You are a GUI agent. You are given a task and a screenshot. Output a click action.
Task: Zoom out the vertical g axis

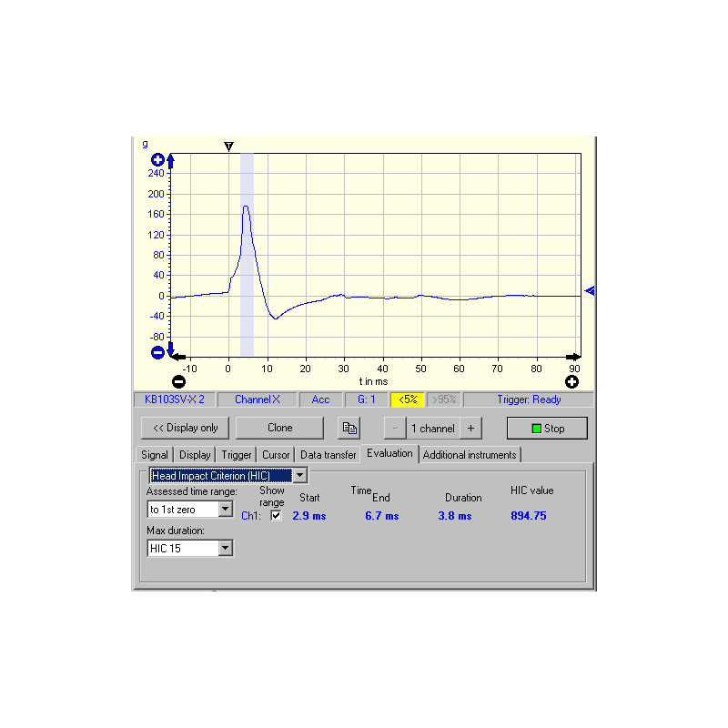click(157, 352)
